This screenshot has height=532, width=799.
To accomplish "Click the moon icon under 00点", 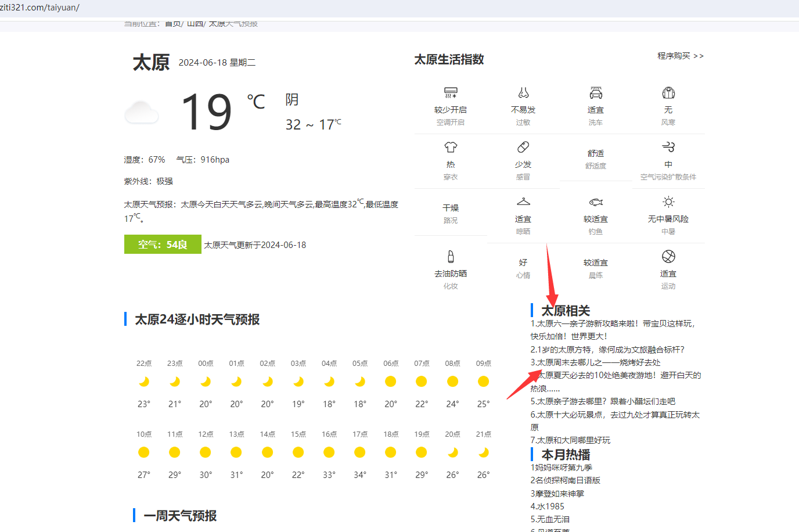I will tap(206, 382).
